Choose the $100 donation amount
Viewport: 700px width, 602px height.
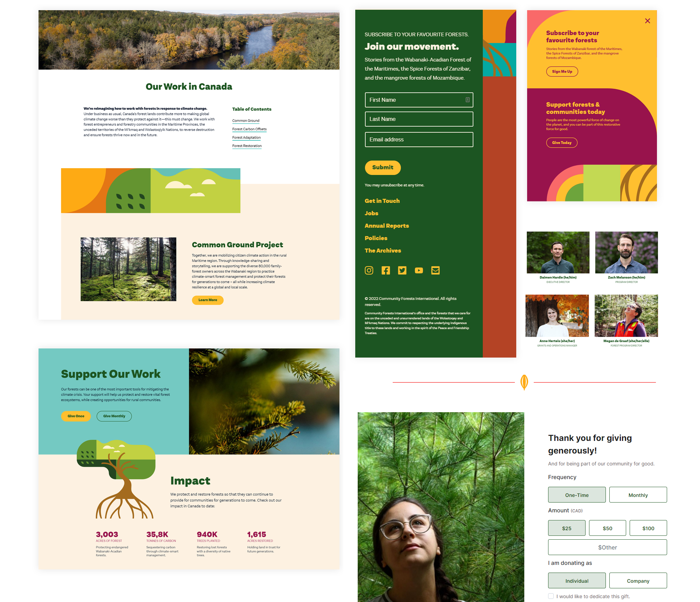pos(648,528)
